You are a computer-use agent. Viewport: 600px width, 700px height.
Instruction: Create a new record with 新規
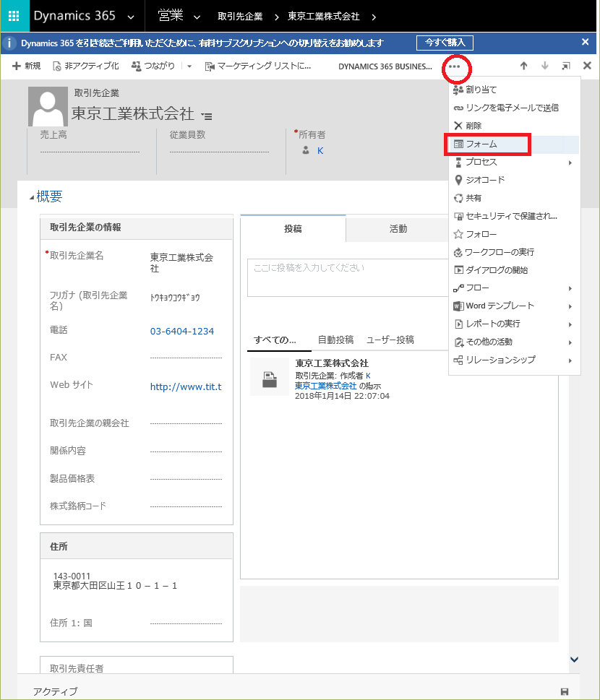(x=26, y=66)
